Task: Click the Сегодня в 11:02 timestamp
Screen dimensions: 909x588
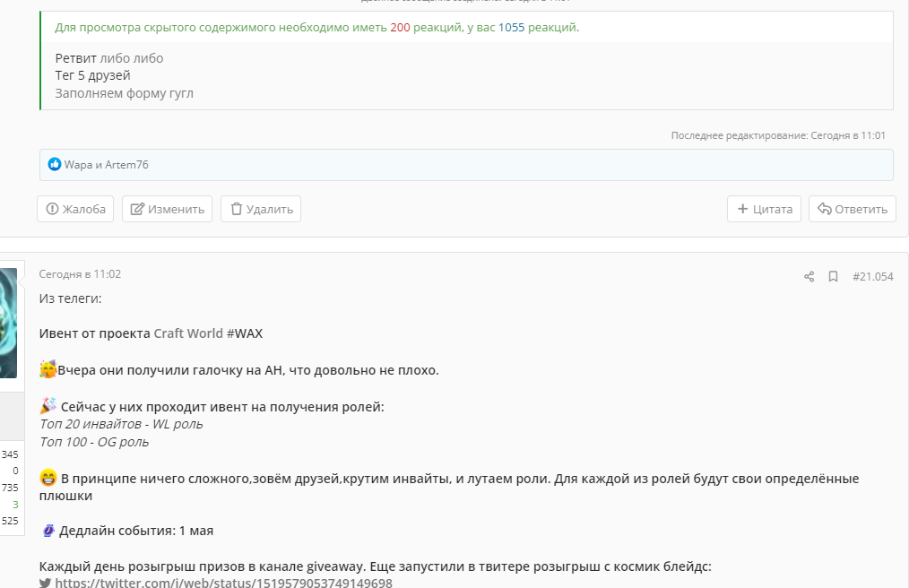Action: (x=80, y=273)
